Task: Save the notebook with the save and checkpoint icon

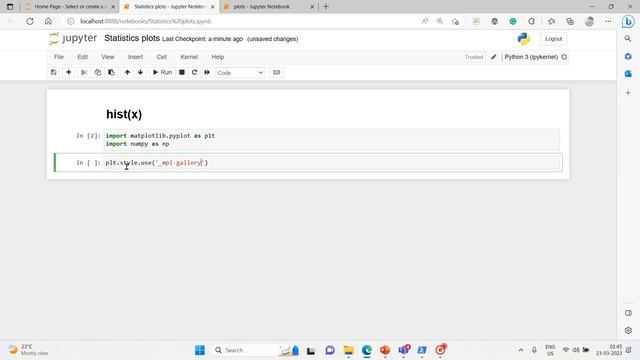Action: pyautogui.click(x=53, y=72)
